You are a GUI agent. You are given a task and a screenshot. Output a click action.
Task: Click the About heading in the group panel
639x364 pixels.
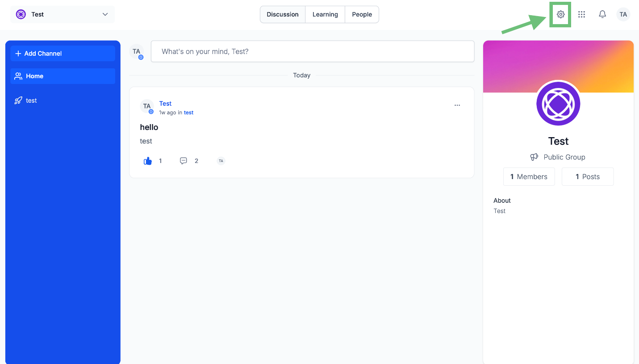(502, 201)
